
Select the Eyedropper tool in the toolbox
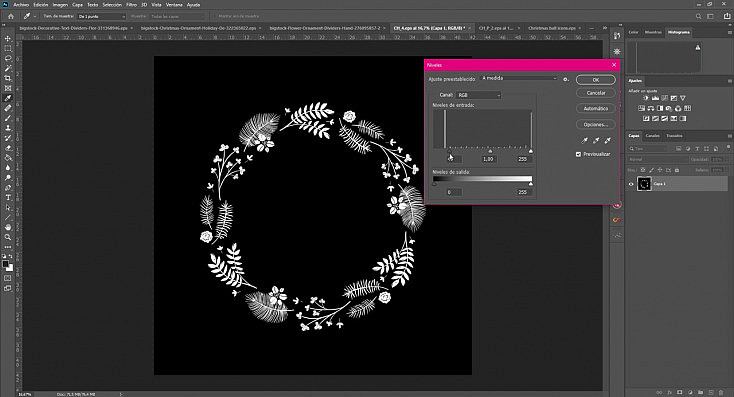[x=7, y=98]
